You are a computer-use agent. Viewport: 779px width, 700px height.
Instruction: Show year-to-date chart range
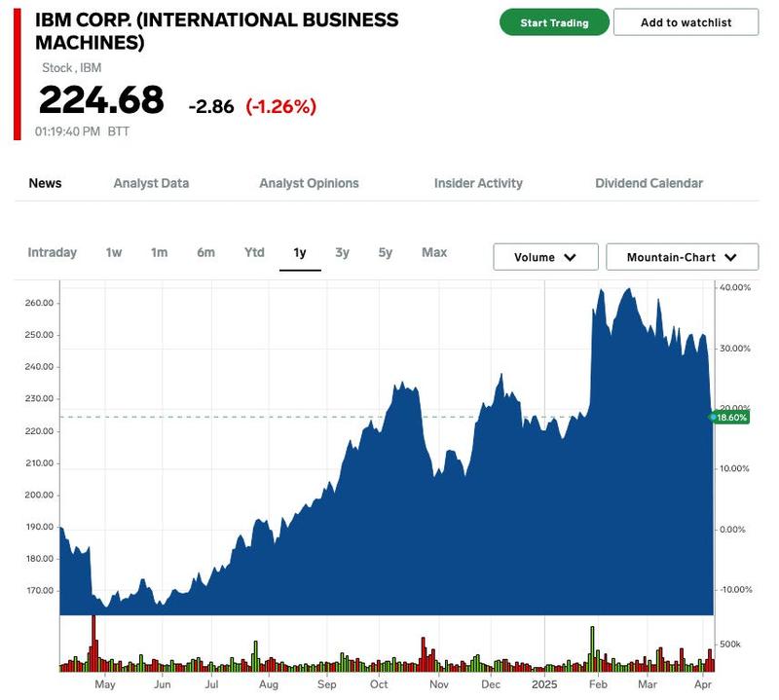tap(254, 252)
